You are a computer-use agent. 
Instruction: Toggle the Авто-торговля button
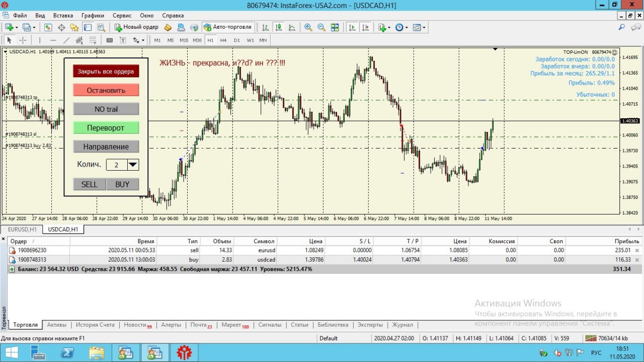[228, 27]
